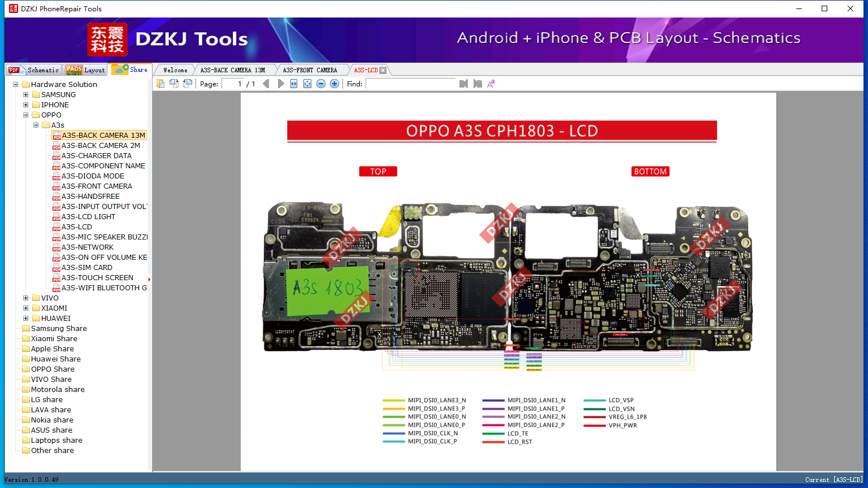Toggle match case search icon
The width and height of the screenshot is (868, 488).
[491, 84]
